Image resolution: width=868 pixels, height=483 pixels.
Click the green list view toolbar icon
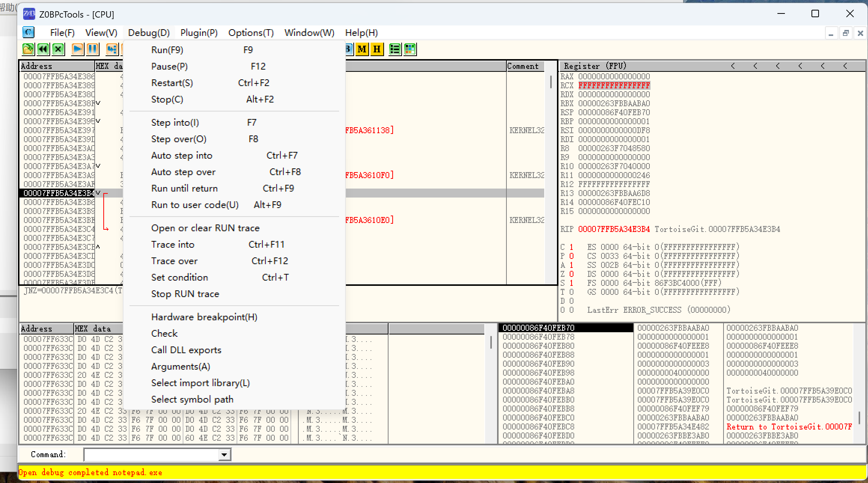[x=395, y=49]
